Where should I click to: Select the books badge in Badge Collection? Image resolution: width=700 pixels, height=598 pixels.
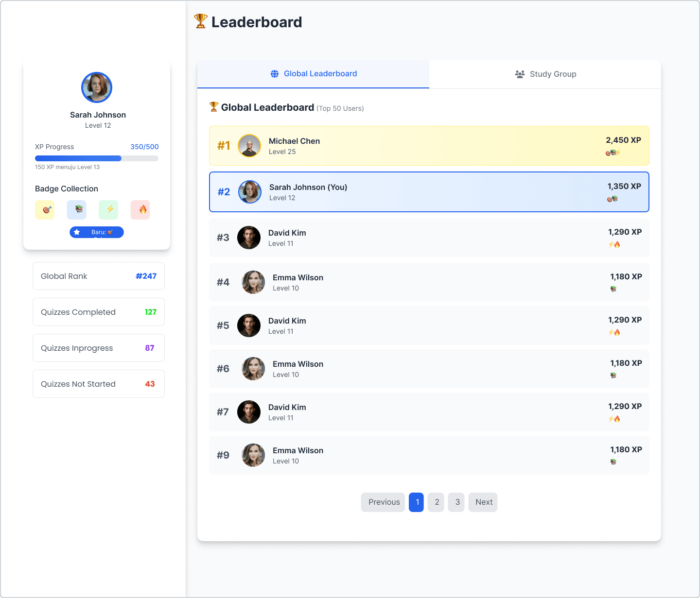tap(77, 210)
